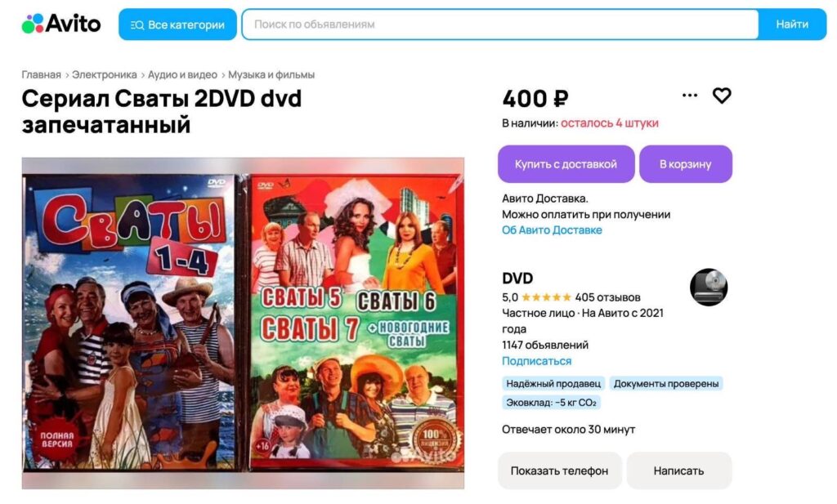Click Подписаться to follow seller
The width and height of the screenshot is (837, 504).
pyautogui.click(x=536, y=360)
